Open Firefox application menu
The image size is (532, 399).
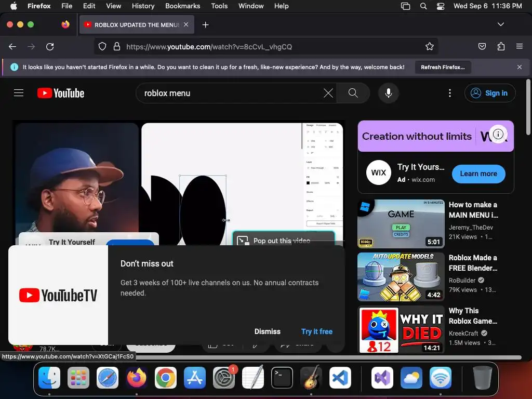520,46
